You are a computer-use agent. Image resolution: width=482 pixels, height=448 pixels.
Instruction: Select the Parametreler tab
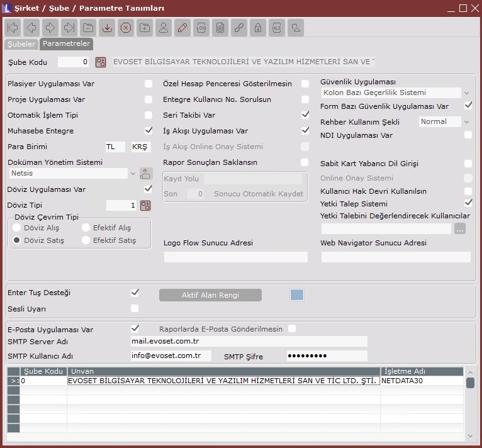pos(67,43)
